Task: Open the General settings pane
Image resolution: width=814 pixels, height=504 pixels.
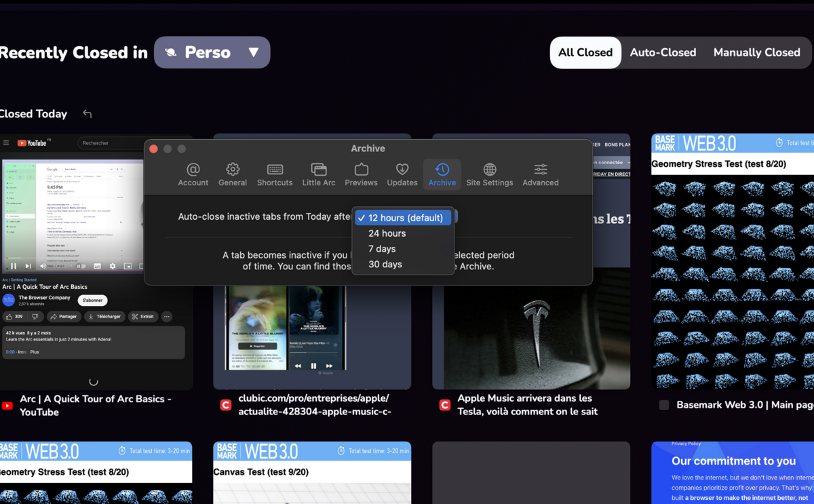Action: coord(233,174)
